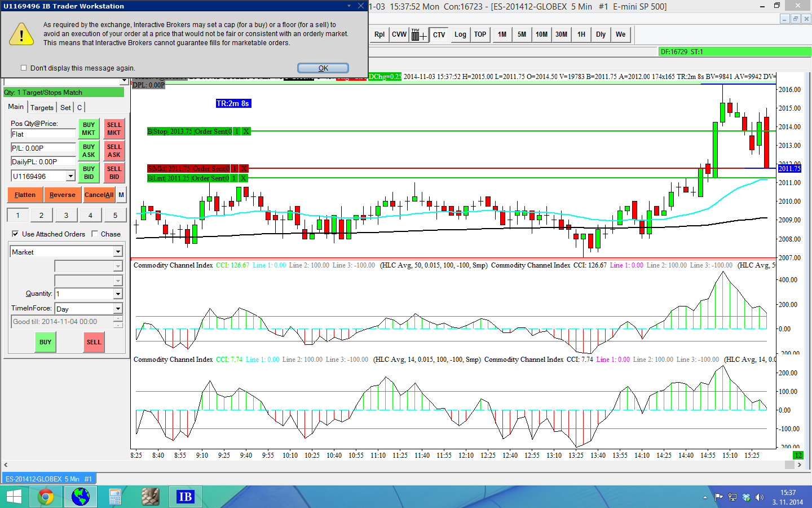Image resolution: width=812 pixels, height=508 pixels.
Task: Switch to the IB Trader Workstation taskbar icon
Action: (185, 497)
